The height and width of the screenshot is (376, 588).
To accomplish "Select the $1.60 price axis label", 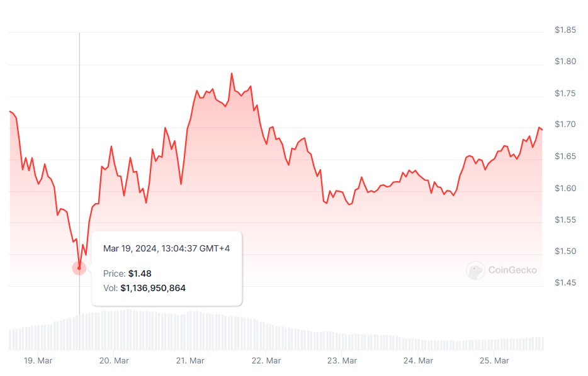I will (x=565, y=189).
